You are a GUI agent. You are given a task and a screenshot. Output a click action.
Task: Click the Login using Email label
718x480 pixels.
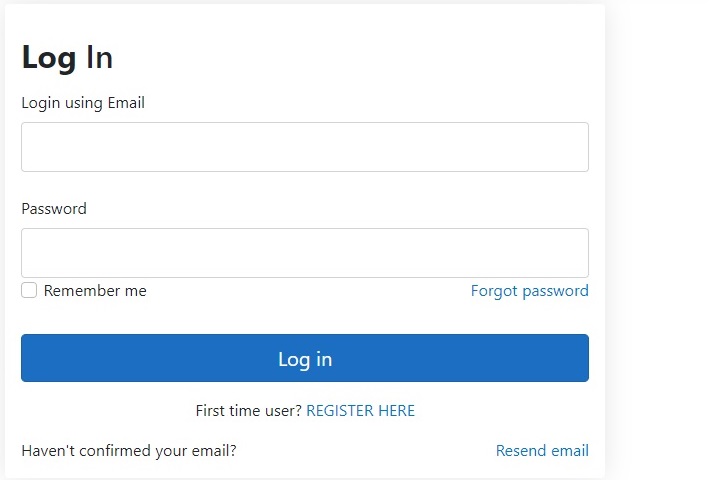(x=83, y=103)
